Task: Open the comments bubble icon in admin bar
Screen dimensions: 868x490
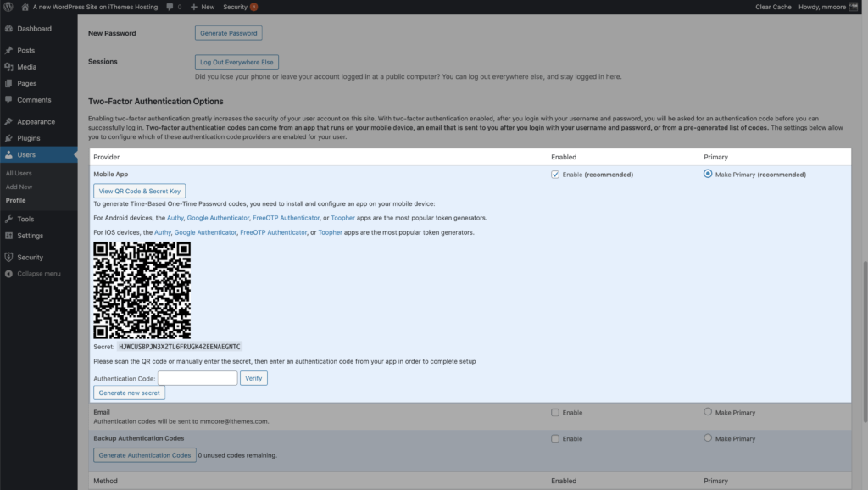Action: 170,7
